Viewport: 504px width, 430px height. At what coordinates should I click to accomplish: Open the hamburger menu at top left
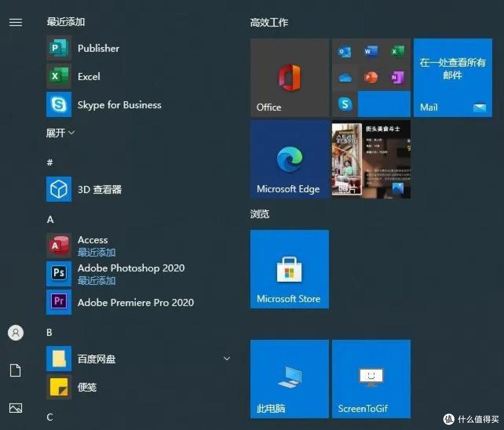pos(15,22)
